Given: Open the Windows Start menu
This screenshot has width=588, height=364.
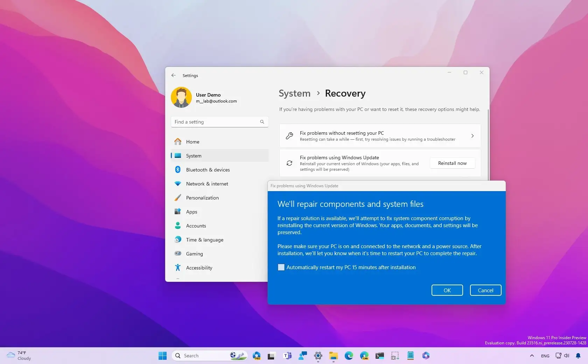Looking at the screenshot, I should pyautogui.click(x=162, y=356).
